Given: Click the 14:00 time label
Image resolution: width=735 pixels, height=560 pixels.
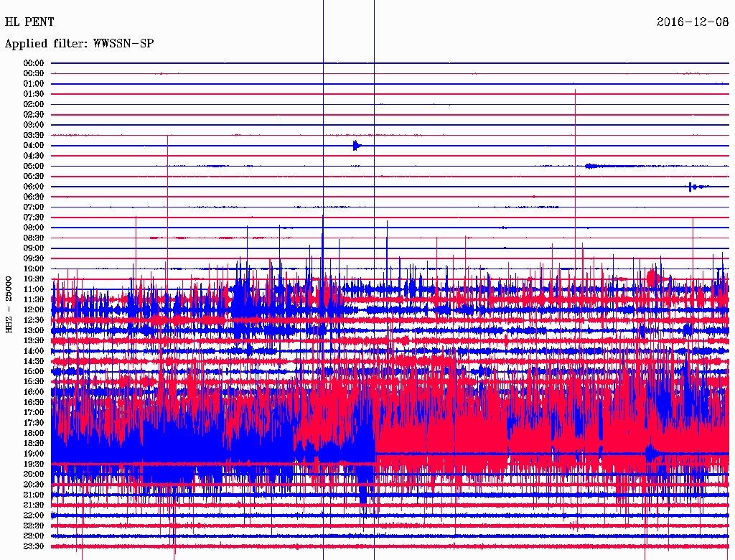Looking at the screenshot, I should [34, 351].
